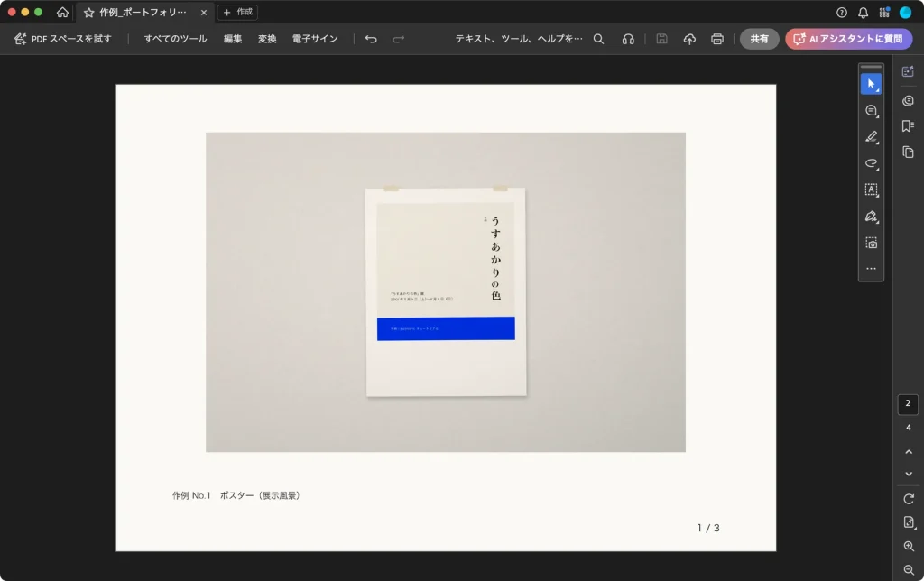924x581 pixels.
Task: Save the file with floppy icon
Action: pyautogui.click(x=661, y=39)
